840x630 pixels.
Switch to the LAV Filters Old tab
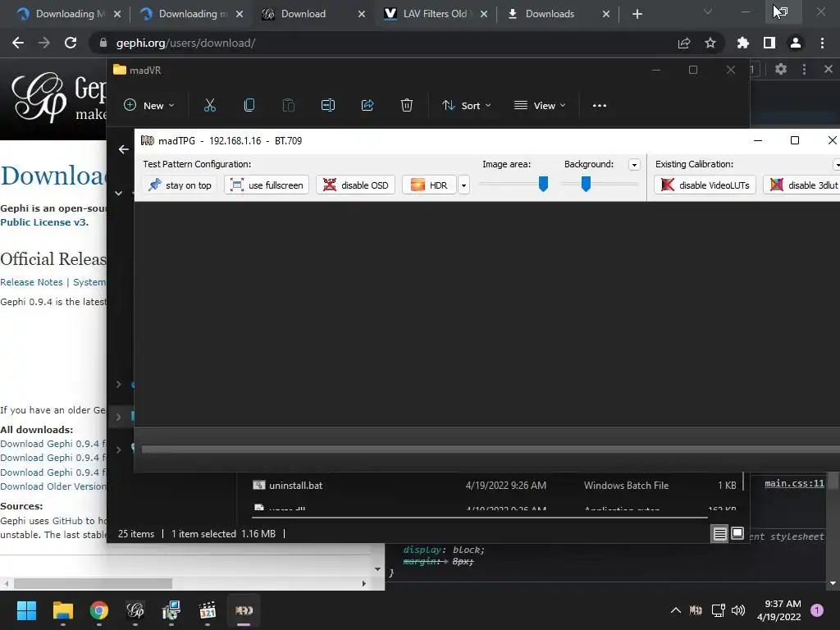435,14
